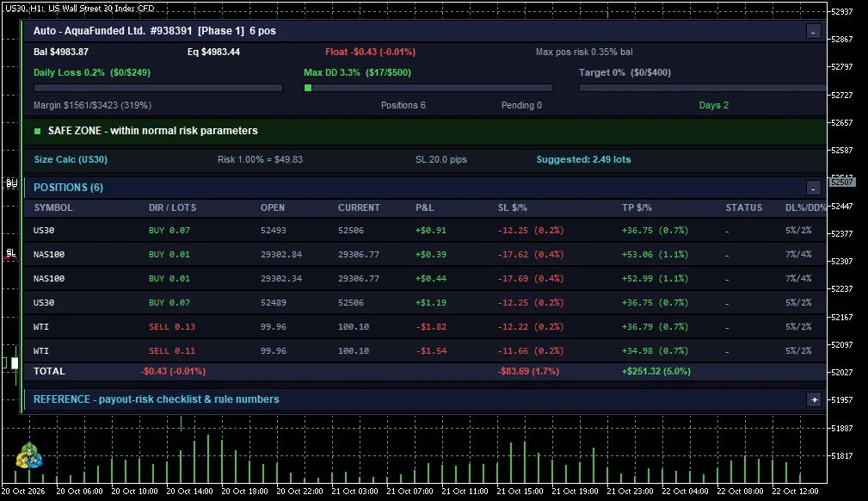Screen dimensions: 868x501
Task: Click the SL level marker on chart edge
Action: coord(11,253)
